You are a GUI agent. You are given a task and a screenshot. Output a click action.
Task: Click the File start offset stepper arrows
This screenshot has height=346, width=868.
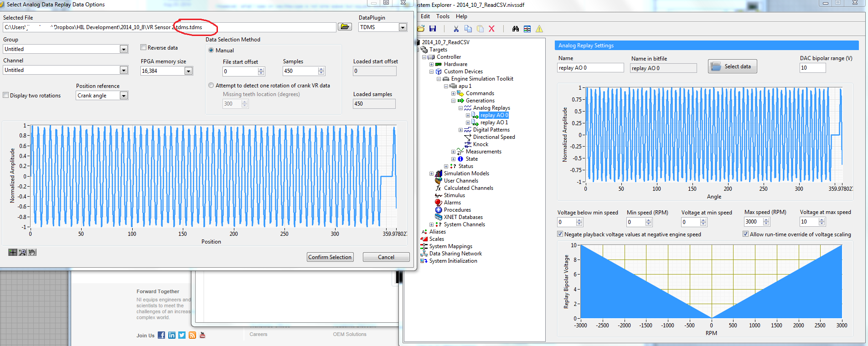(x=261, y=71)
